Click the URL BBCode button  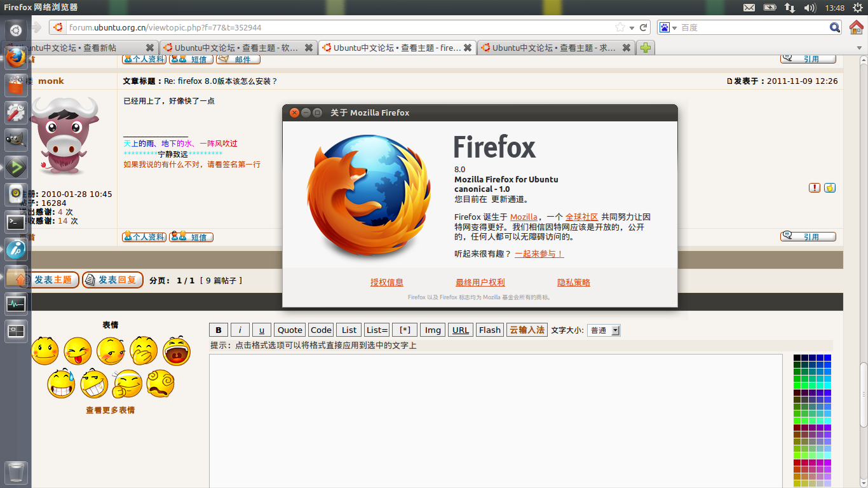pos(461,330)
